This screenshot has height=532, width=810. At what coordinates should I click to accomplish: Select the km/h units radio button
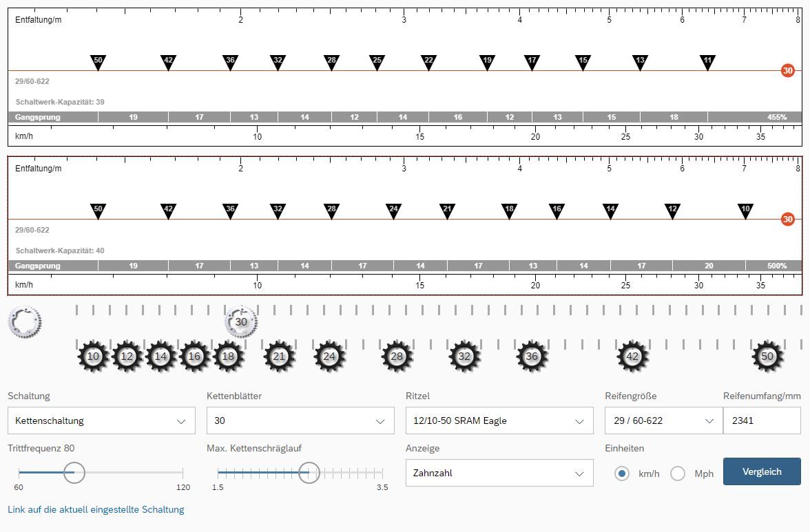(622, 474)
